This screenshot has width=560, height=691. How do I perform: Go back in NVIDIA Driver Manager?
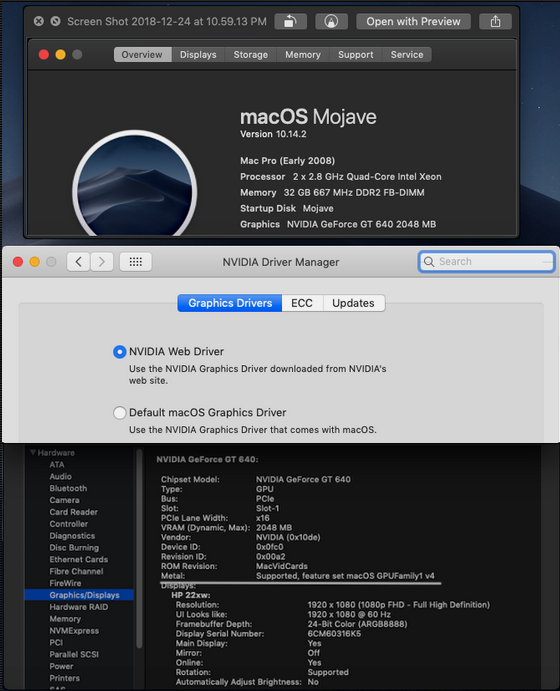(78, 262)
